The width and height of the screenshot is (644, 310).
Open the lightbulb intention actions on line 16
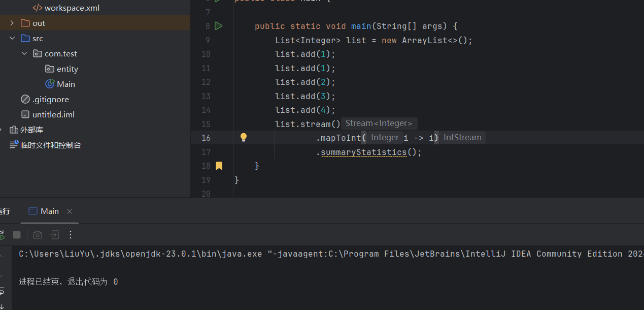243,137
